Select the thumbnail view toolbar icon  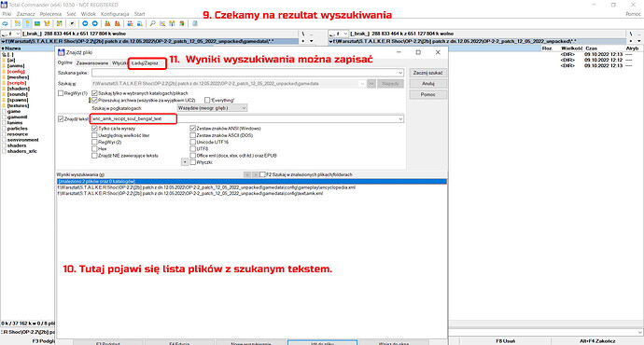point(37,24)
